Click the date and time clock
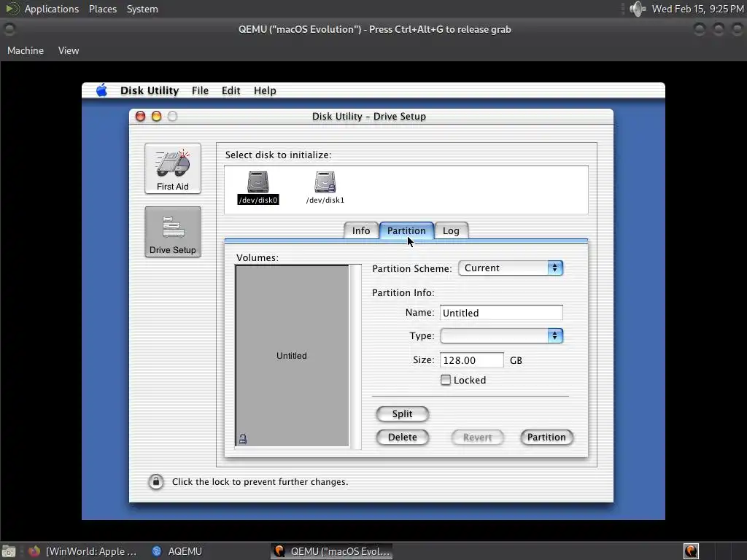This screenshot has height=560, width=747. coord(697,9)
